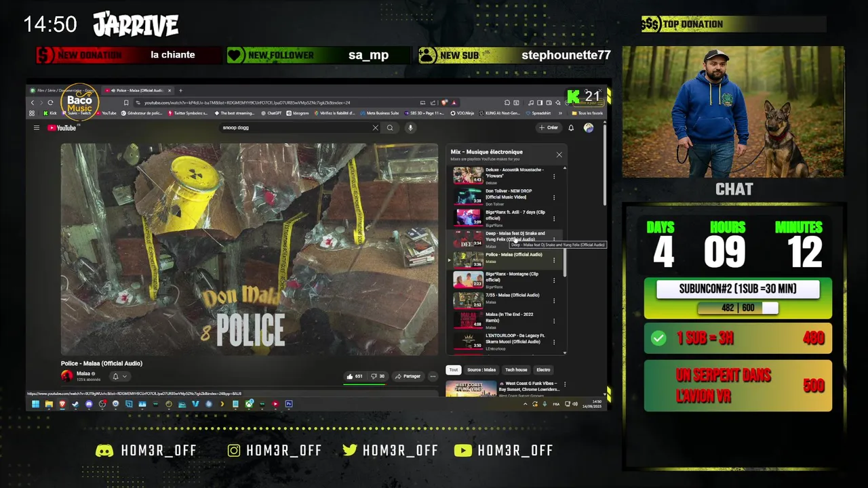
Task: Open the VDO.Ninja bookmark
Action: coord(462,113)
